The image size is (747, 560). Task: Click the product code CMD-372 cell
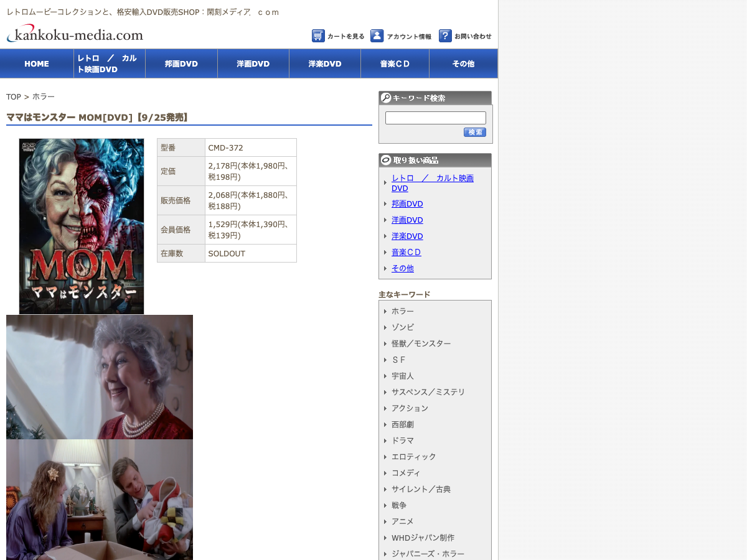(251, 147)
